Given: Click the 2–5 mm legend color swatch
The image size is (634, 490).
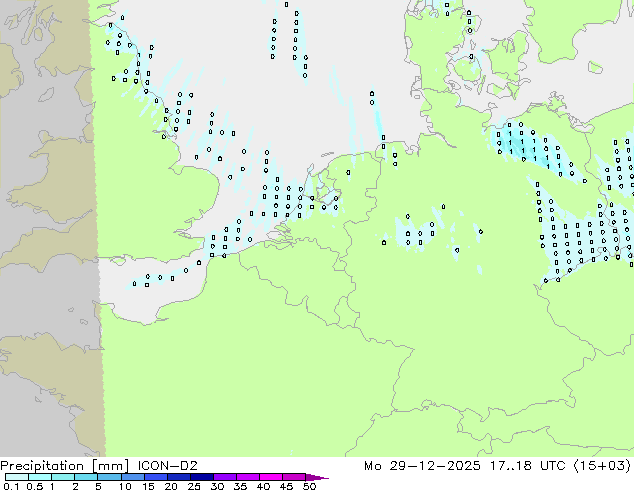Looking at the screenshot, I should click(86, 477).
